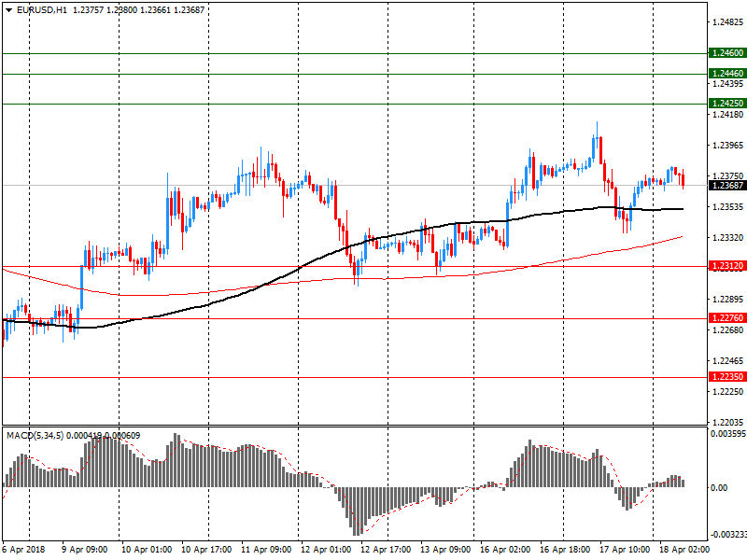Screen dimensions: 747x560
Task: Select the 0.003595 MACD scale value
Action: pos(728,434)
